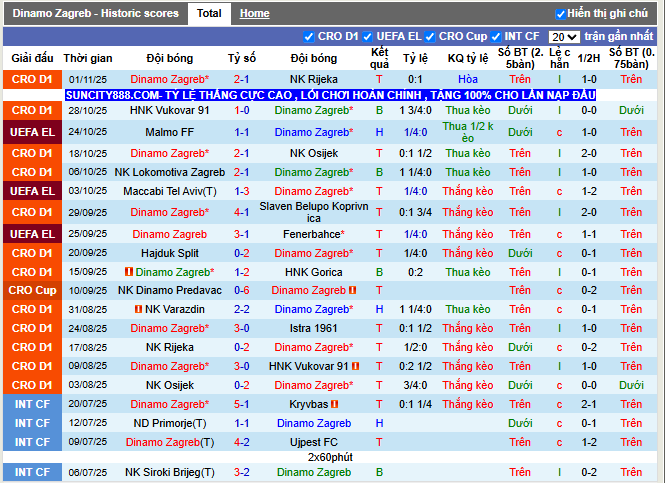The height and width of the screenshot is (483, 665).
Task: Uncheck the CRO Cup league filter
Action: coord(430,37)
